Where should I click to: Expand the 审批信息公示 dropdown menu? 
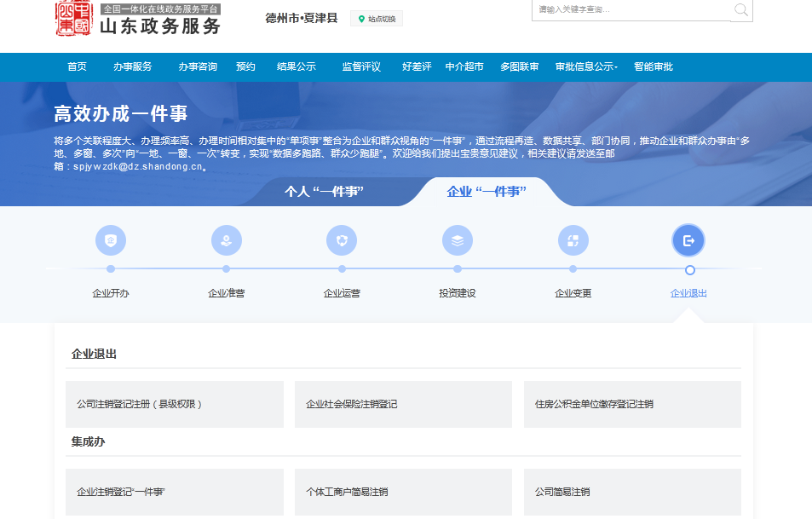coord(586,66)
